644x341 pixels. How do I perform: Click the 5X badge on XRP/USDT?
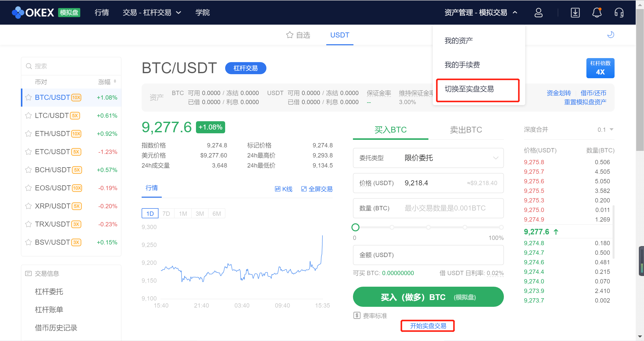77,206
